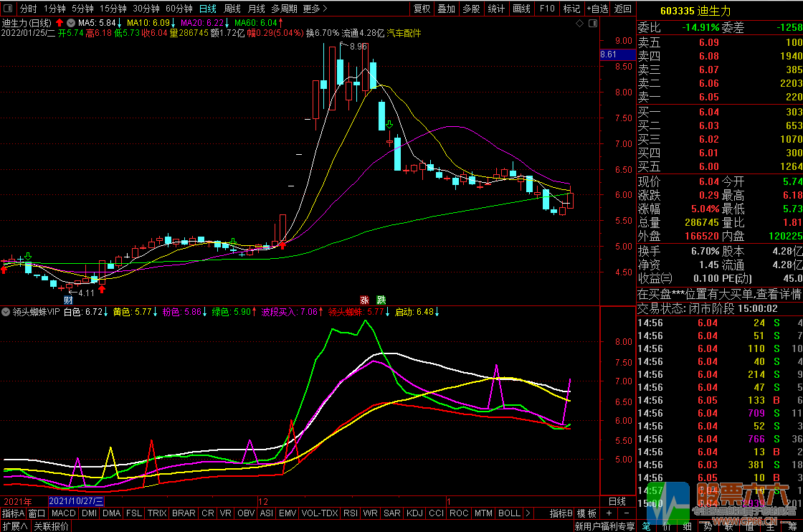Switch to 1分钟 period
Screen dimensions: 803x532
pos(54,9)
